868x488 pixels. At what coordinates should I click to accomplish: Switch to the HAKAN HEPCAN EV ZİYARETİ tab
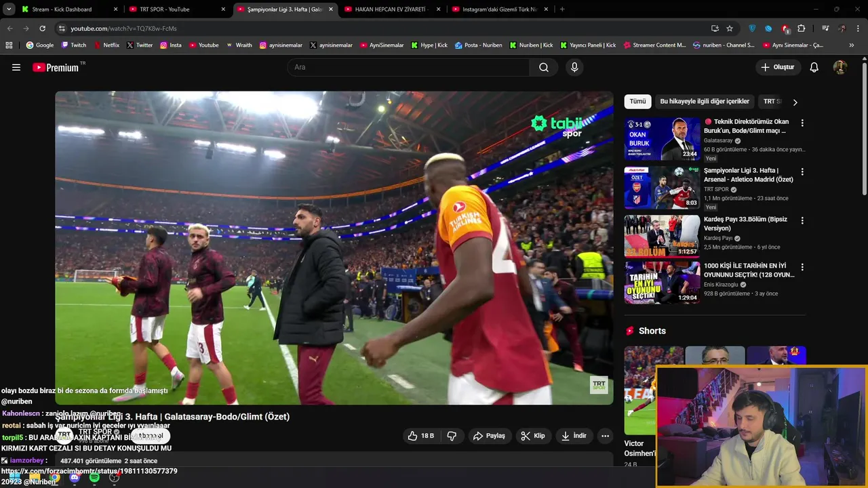tap(391, 9)
